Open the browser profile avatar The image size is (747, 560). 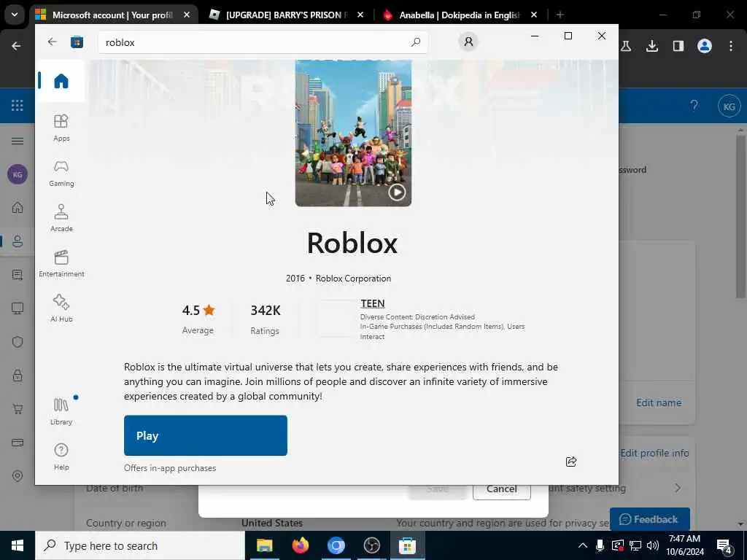pos(704,46)
